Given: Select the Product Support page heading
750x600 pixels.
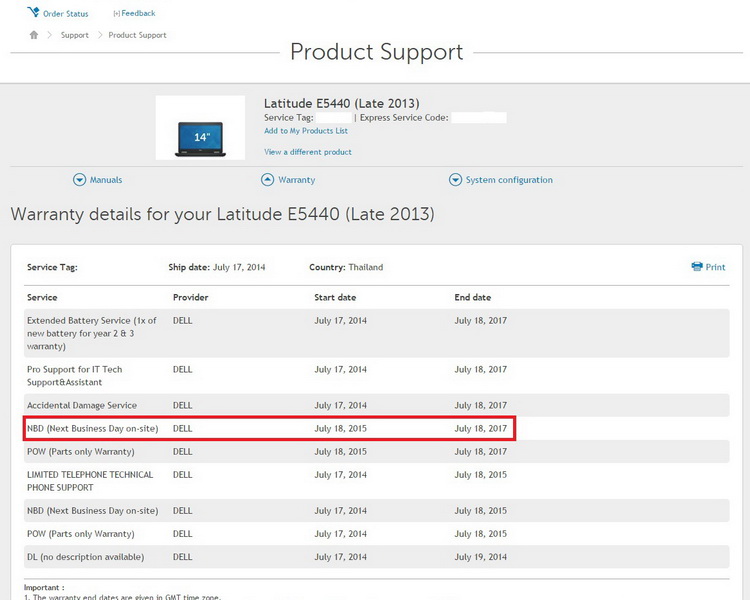Looking at the screenshot, I should click(376, 52).
